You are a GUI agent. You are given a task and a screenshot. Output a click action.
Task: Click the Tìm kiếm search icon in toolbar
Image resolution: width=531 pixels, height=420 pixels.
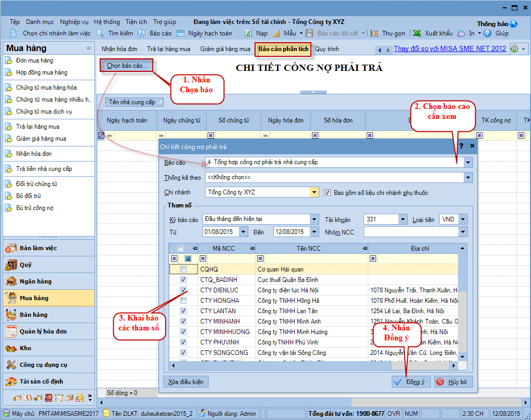coord(101,33)
